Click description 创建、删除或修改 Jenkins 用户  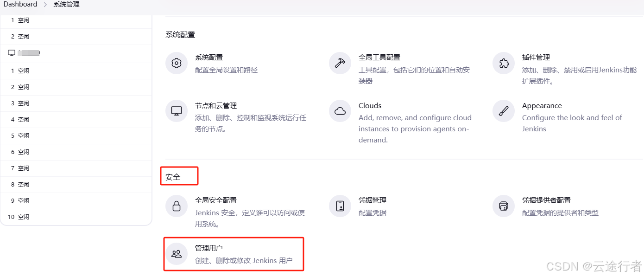pyautogui.click(x=244, y=261)
